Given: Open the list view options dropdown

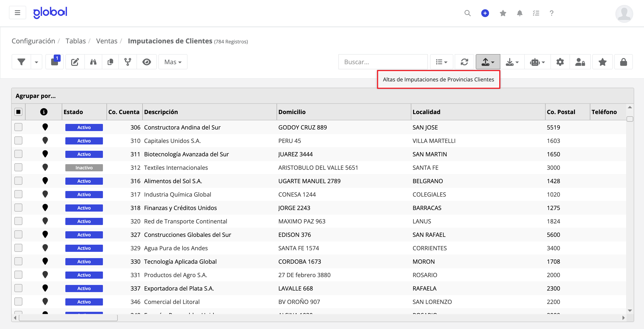Looking at the screenshot, I should point(441,62).
